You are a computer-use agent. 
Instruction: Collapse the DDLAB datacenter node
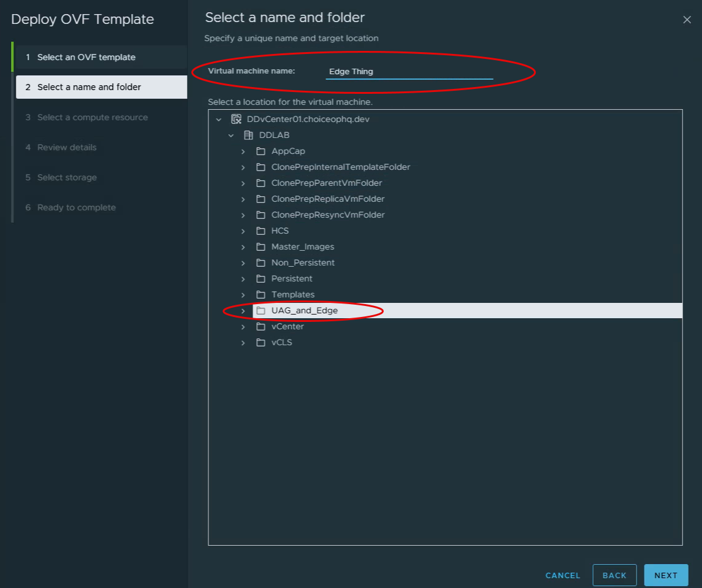tap(231, 135)
